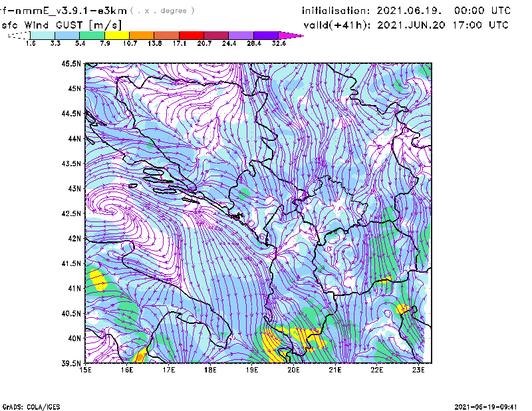
Task: Click the latitude label 42N
Action: [x=74, y=238]
